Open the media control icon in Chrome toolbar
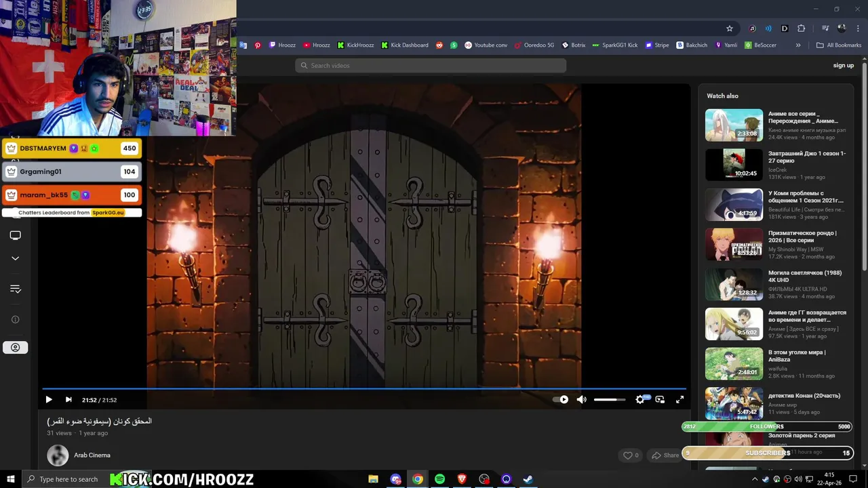Screen dimensions: 868x488 point(825,28)
